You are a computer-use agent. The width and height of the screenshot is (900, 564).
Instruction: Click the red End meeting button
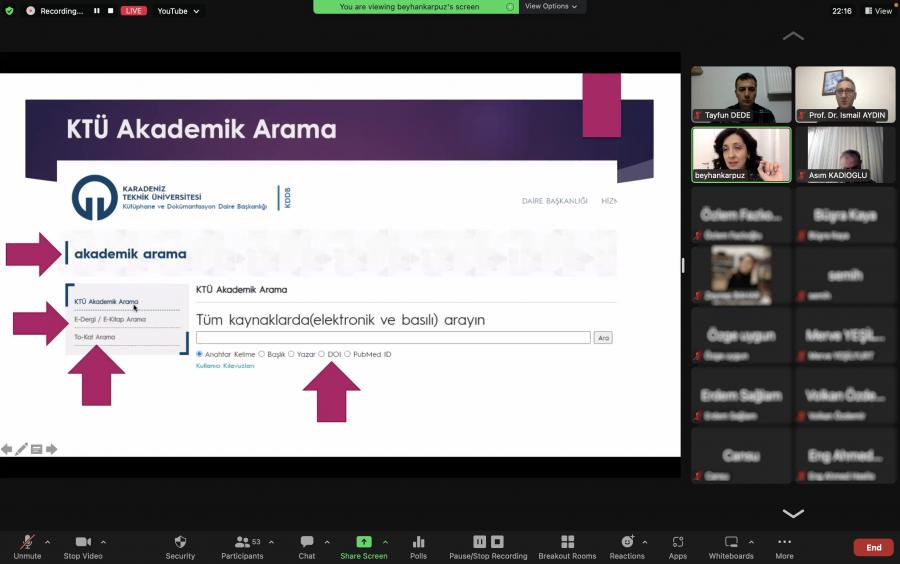(x=874, y=547)
